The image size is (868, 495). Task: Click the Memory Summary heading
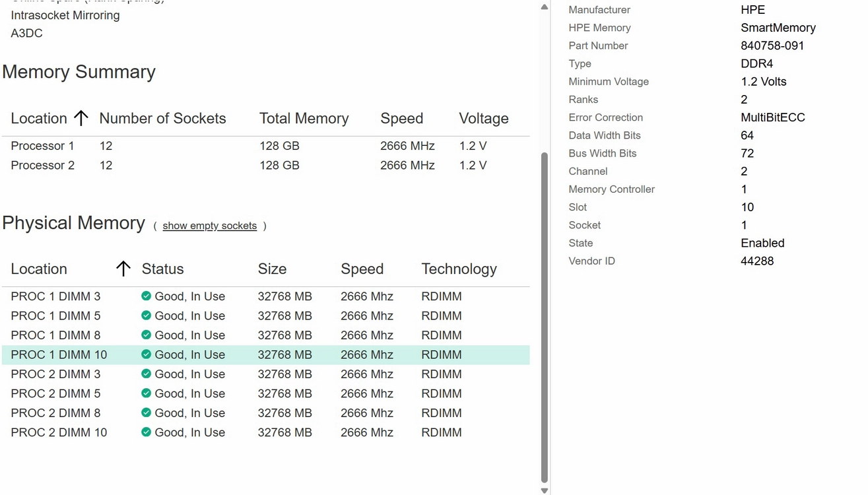point(79,72)
